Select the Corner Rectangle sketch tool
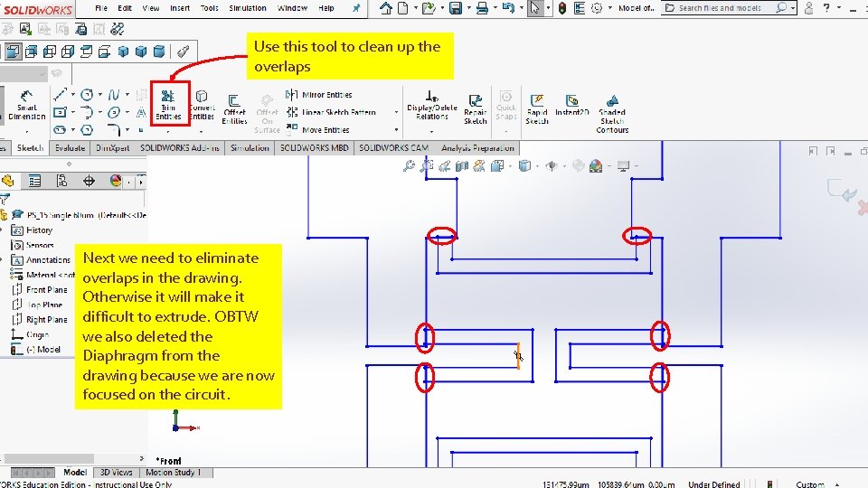Screen dimensions: 868x488 60,113
